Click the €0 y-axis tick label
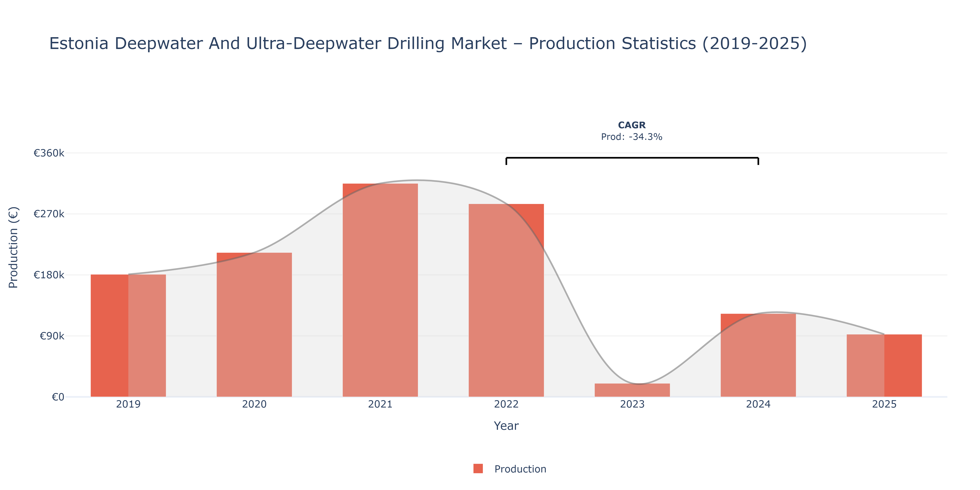 point(58,397)
